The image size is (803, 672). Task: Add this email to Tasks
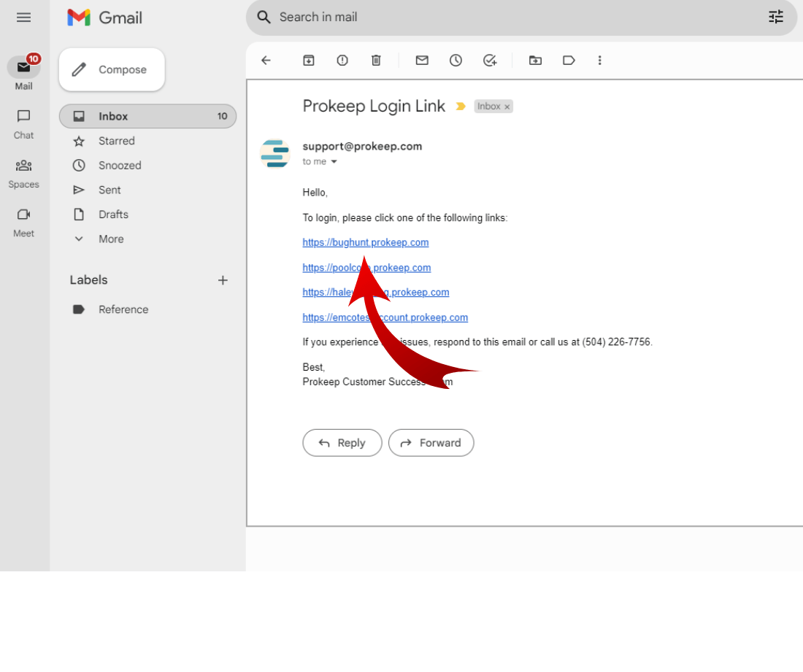click(x=490, y=61)
